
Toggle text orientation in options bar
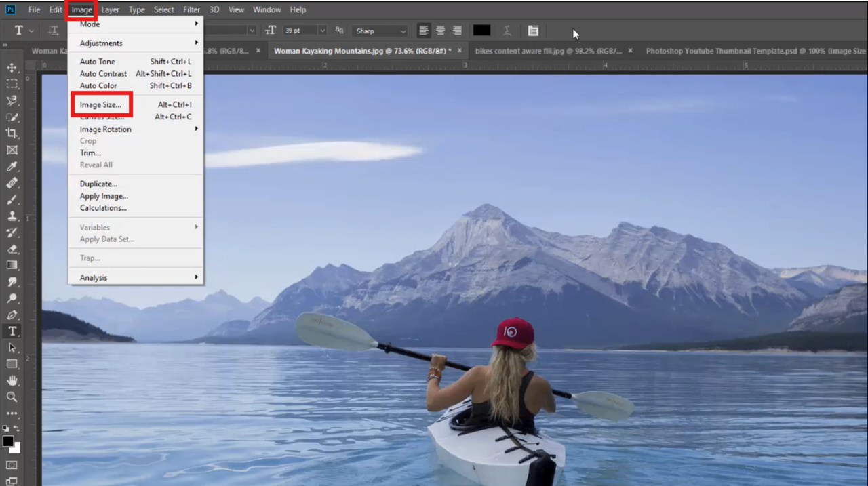(x=54, y=31)
